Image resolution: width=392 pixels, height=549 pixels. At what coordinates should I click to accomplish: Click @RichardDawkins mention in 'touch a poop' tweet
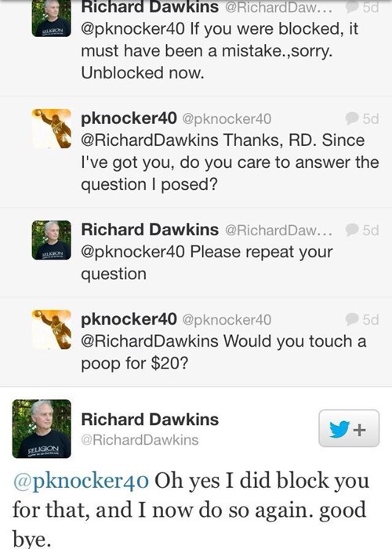150,341
